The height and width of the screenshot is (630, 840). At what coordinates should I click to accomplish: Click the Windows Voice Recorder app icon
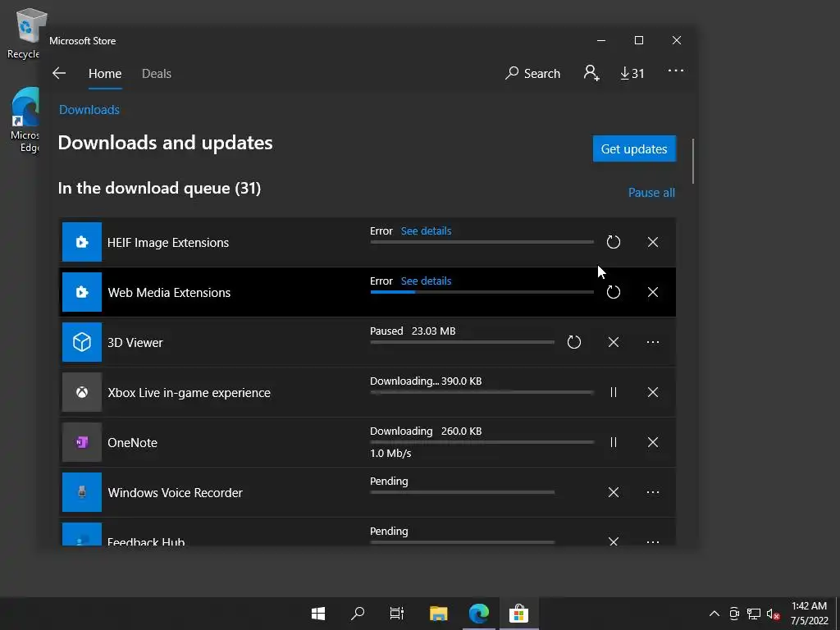tap(82, 492)
